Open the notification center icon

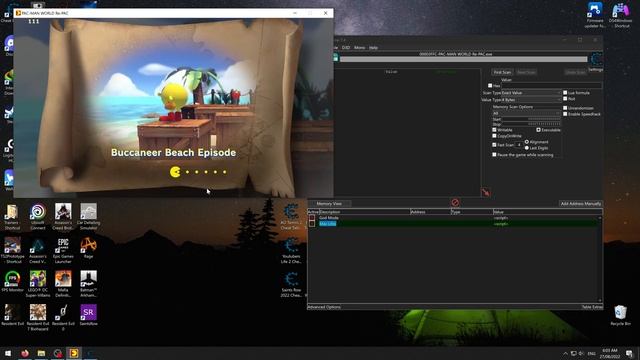pyautogui.click(x=629, y=353)
